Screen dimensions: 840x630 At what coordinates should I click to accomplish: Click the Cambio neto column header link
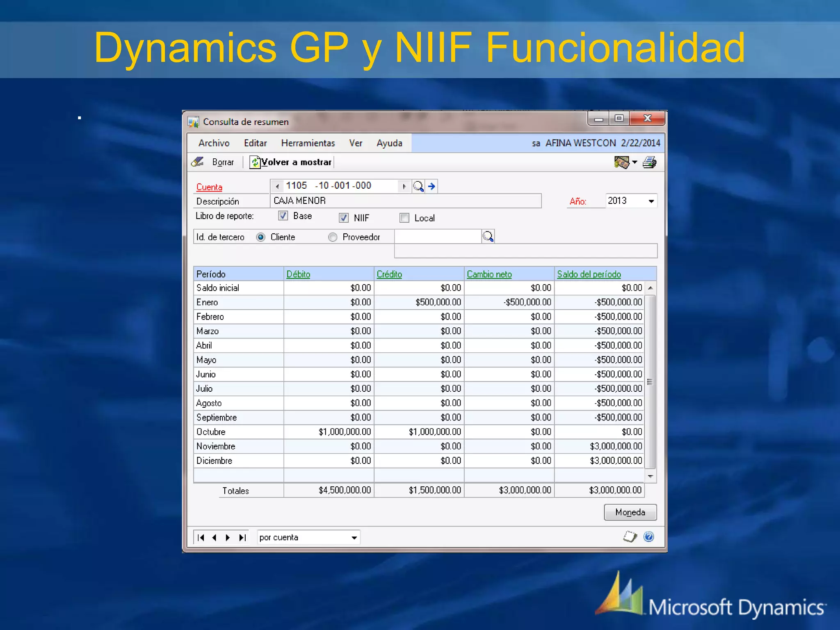coord(489,274)
